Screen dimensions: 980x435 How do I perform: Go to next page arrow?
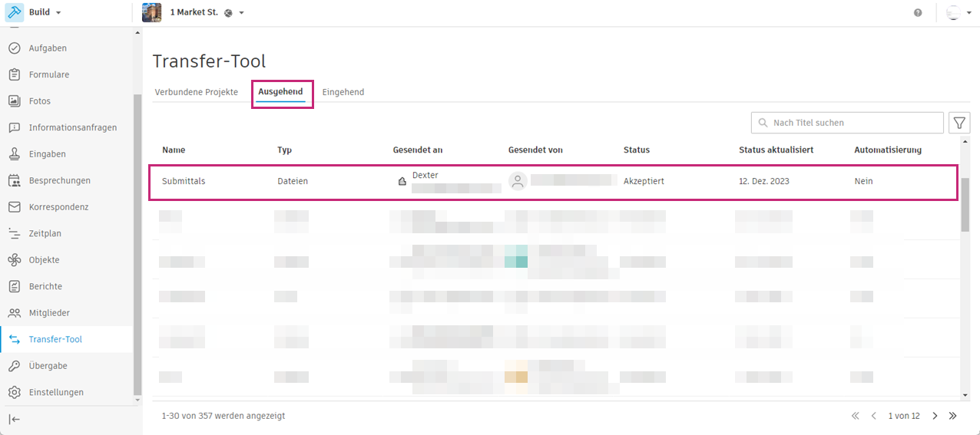click(935, 416)
